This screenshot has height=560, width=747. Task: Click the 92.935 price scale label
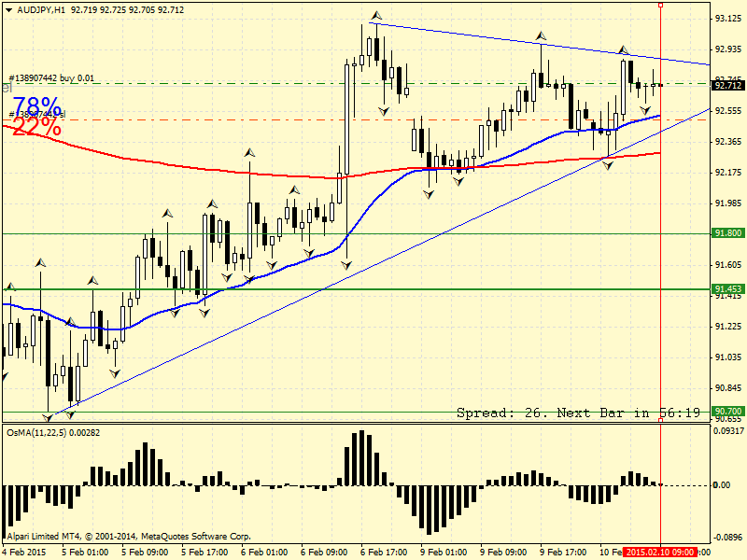pos(728,49)
